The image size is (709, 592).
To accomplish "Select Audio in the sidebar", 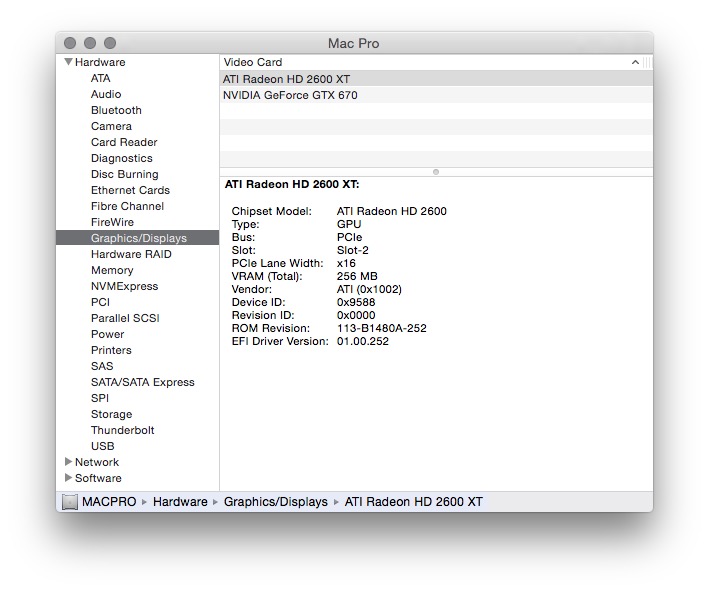I will [x=106, y=94].
